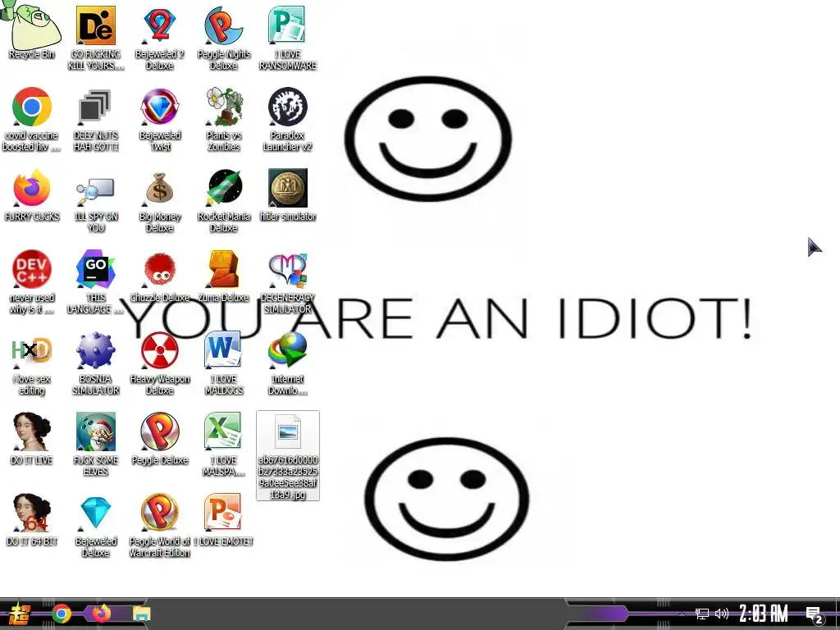Select the Firefox shortcut on the desktop
This screenshot has width=840, height=630.
tap(32, 195)
